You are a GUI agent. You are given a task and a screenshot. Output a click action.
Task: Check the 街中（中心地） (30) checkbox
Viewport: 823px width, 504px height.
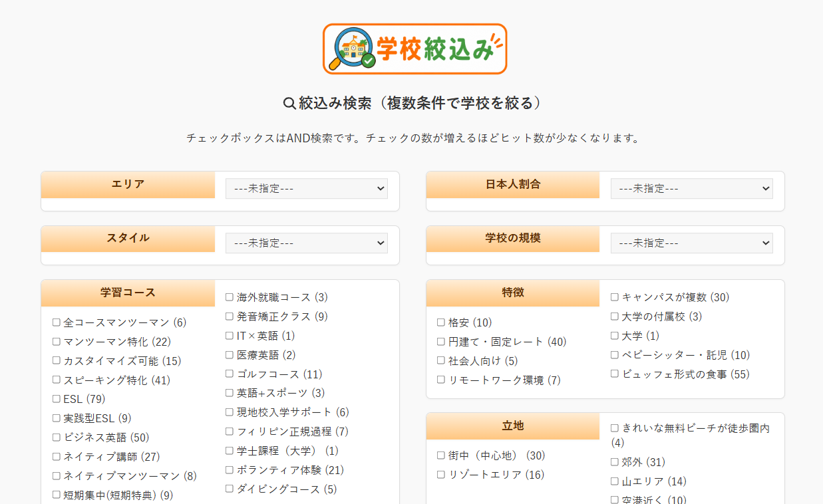coord(441,455)
